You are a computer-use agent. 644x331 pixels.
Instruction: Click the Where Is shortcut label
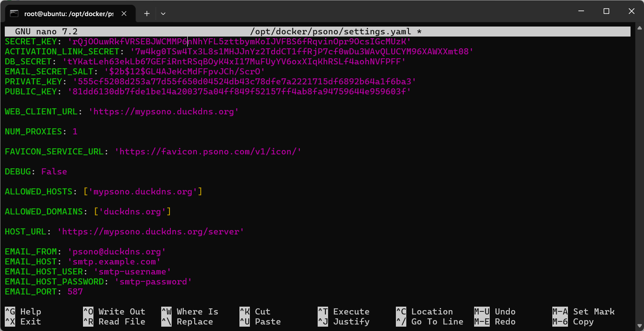coord(189,311)
